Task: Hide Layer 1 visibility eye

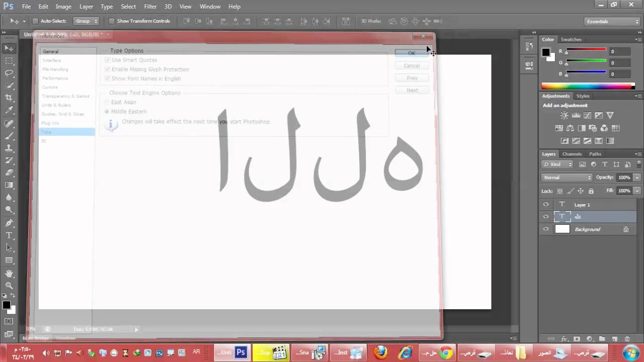Action: pyautogui.click(x=546, y=205)
